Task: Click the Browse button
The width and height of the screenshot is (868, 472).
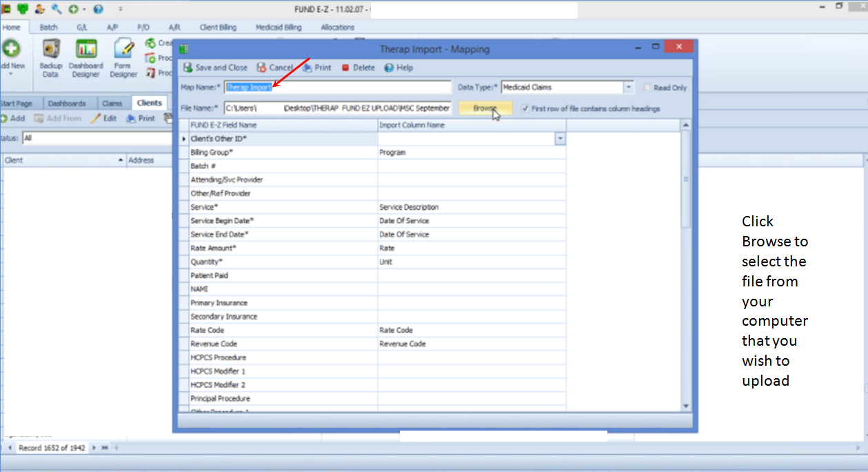Action: coord(485,108)
